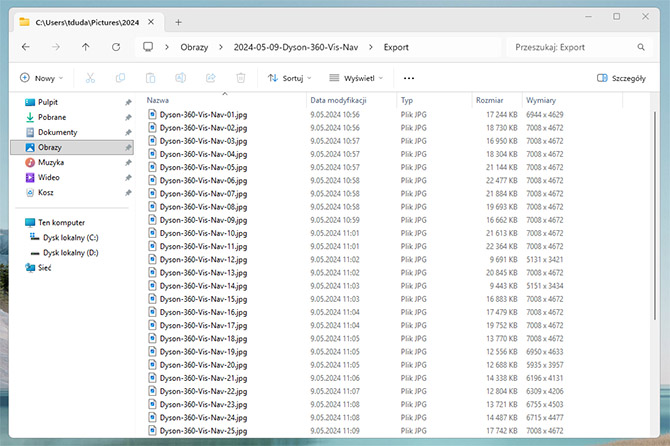Click the pin icon next to Muzyka
This screenshot has height=446, width=670.
pyautogui.click(x=128, y=162)
